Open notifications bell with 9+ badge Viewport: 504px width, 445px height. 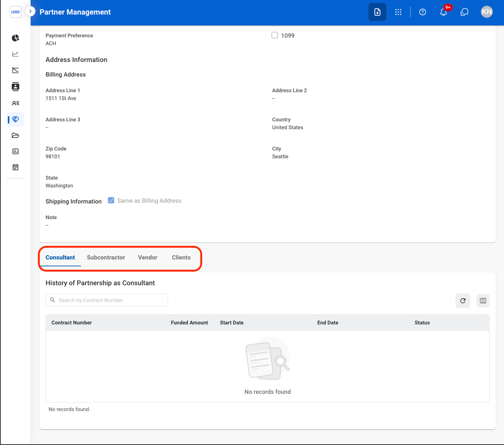[444, 12]
